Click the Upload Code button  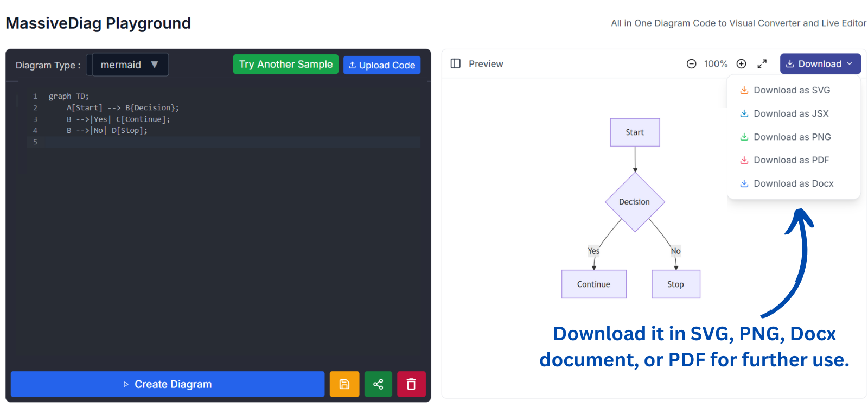(382, 65)
